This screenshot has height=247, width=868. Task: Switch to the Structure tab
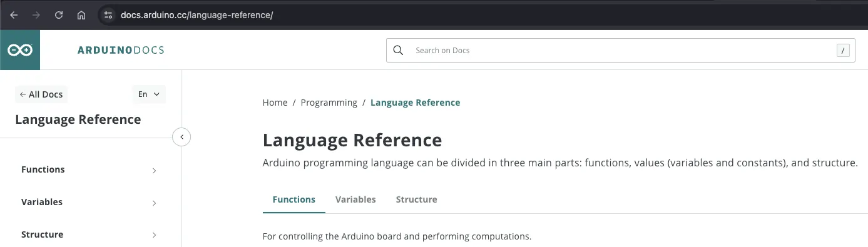[x=416, y=199]
